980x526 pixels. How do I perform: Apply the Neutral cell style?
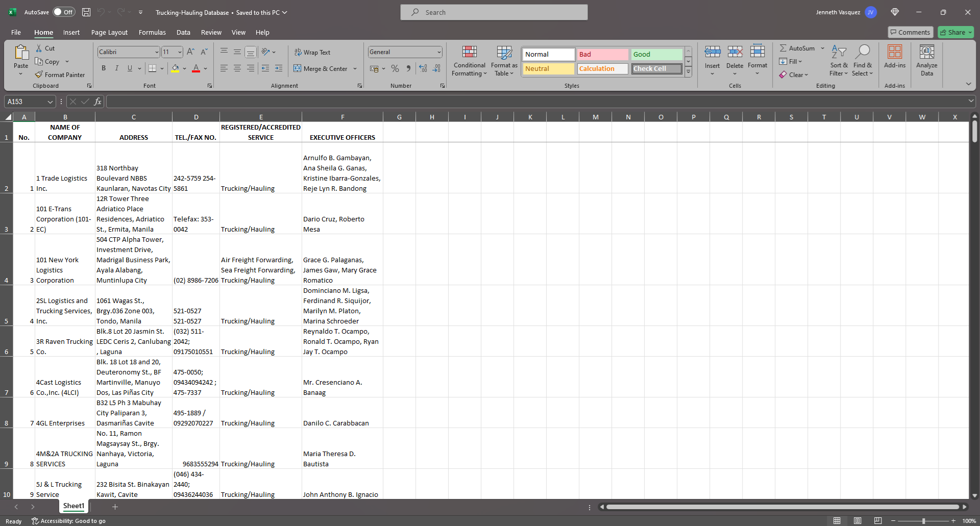548,68
